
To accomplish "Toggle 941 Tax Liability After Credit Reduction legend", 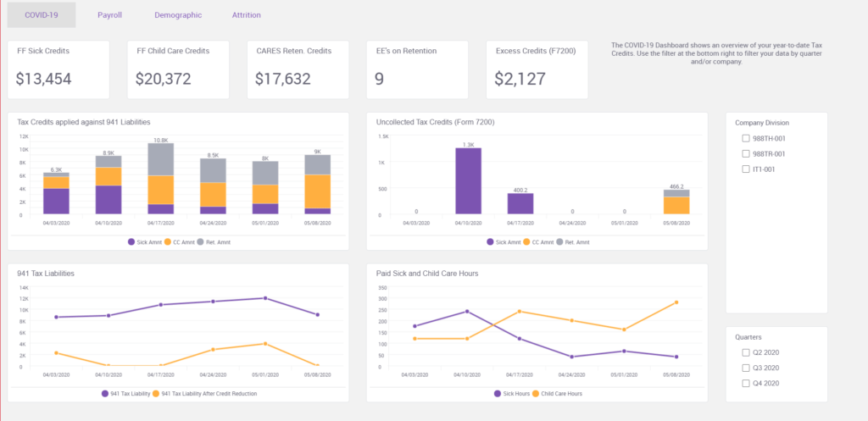I will point(205,394).
